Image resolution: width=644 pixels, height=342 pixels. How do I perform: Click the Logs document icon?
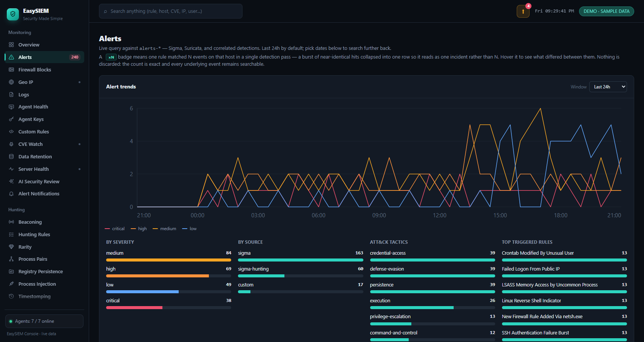11,94
